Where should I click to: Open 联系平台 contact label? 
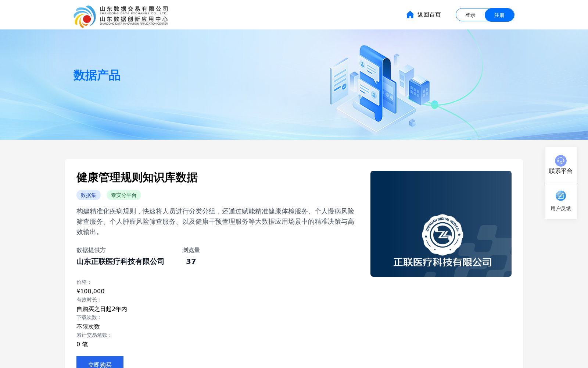coord(561,171)
